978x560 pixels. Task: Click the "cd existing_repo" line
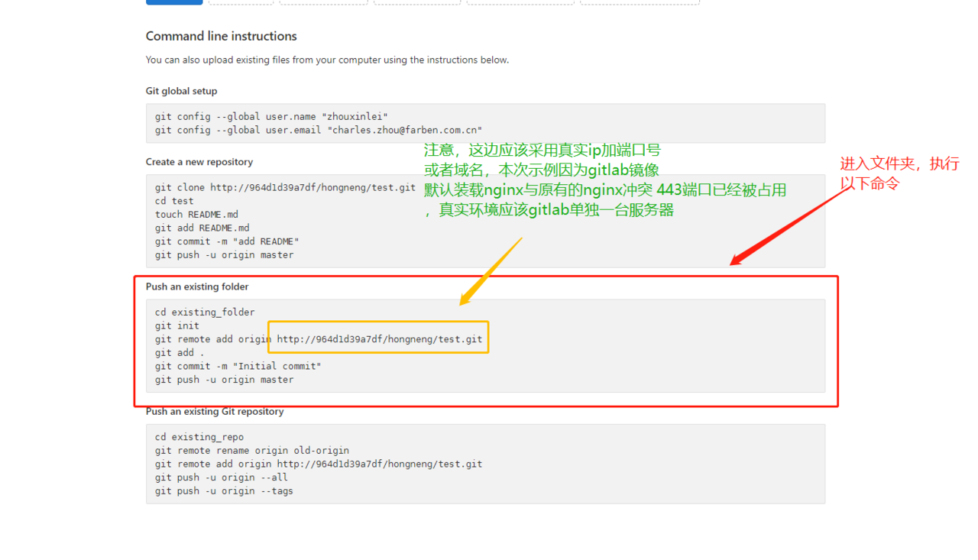(199, 437)
